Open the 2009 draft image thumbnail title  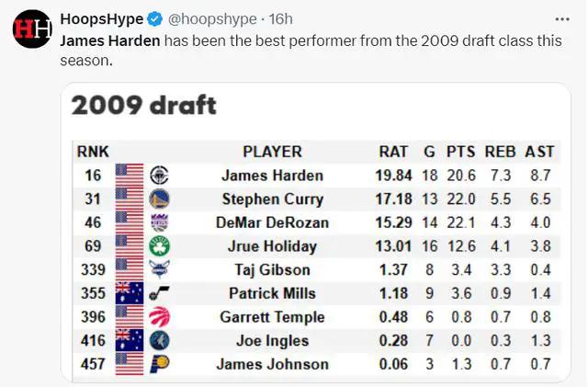click(144, 105)
